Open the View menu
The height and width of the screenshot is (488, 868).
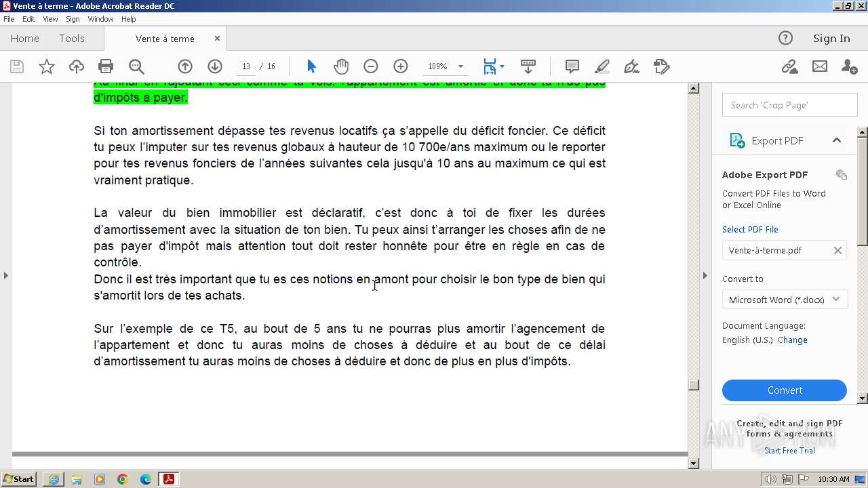[50, 19]
